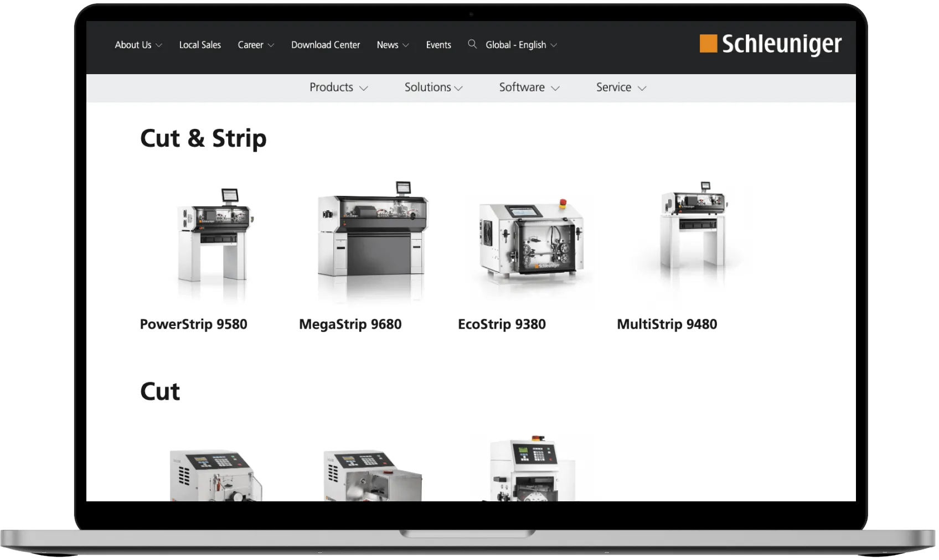The image size is (939, 560).
Task: Click the Local Sales link
Action: click(x=200, y=45)
